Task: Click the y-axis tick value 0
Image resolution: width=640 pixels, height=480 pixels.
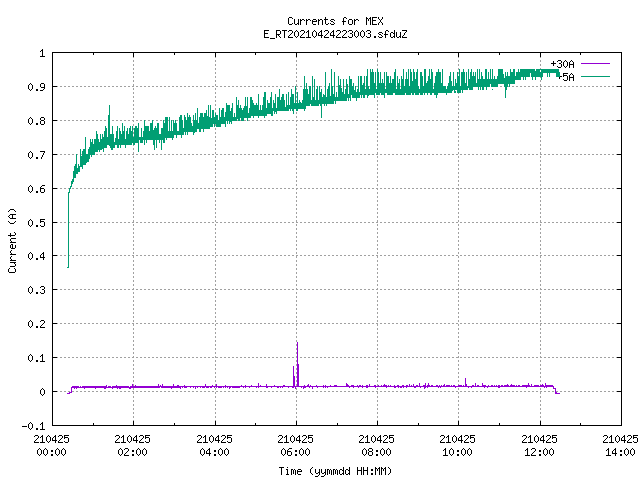Action: point(42,392)
